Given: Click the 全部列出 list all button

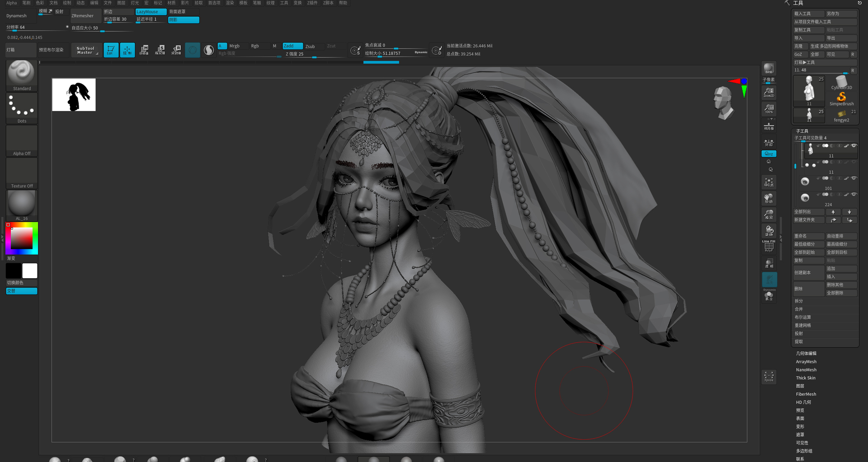Looking at the screenshot, I should [x=809, y=212].
